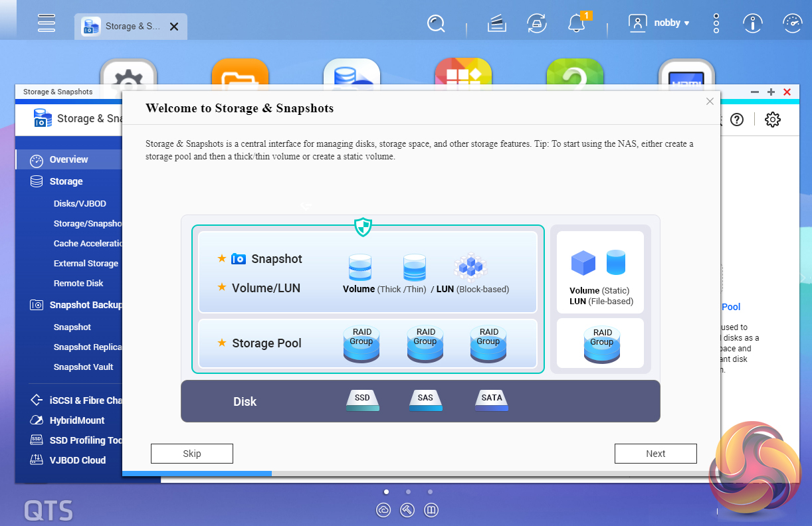The image size is (812, 526).
Task: Click the Skip button
Action: [192, 454]
